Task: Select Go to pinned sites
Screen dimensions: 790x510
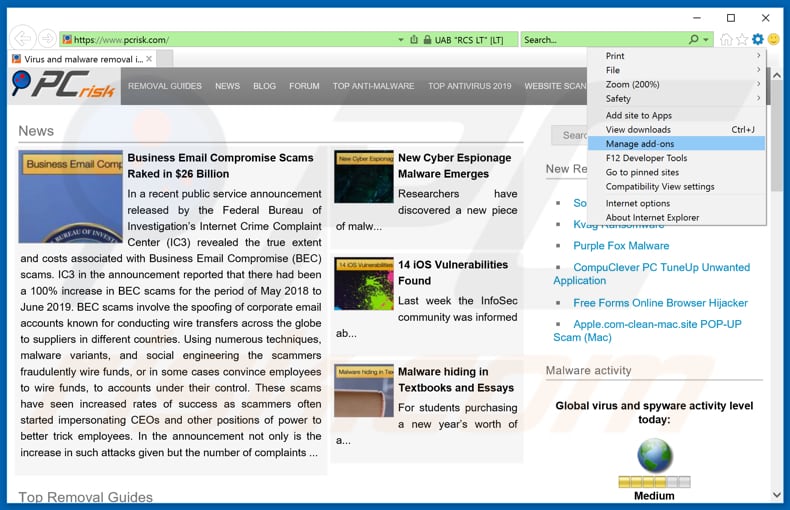Action: [676, 172]
